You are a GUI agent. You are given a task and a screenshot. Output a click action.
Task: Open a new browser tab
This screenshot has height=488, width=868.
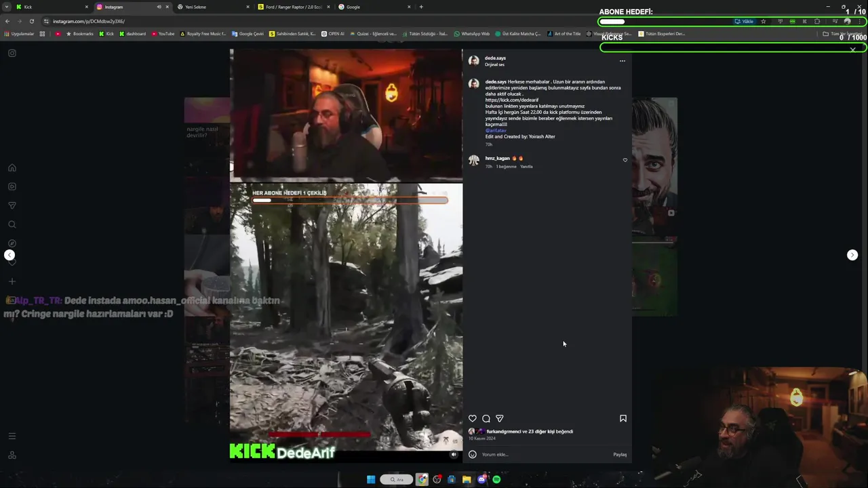coord(421,7)
